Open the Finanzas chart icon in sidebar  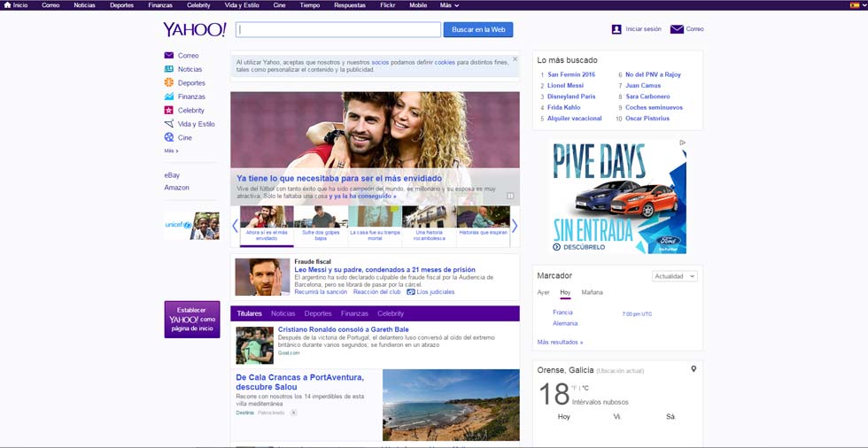click(x=169, y=97)
